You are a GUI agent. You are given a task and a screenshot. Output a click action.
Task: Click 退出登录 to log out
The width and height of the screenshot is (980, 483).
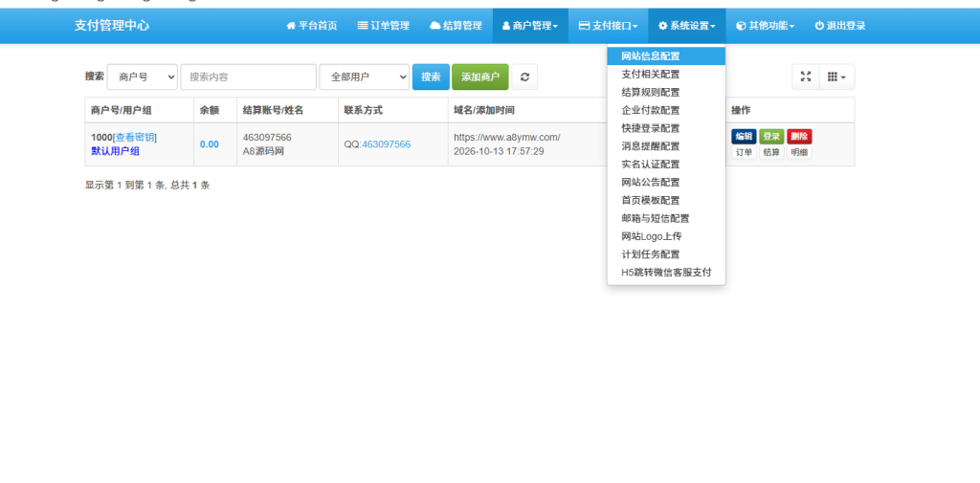[840, 26]
